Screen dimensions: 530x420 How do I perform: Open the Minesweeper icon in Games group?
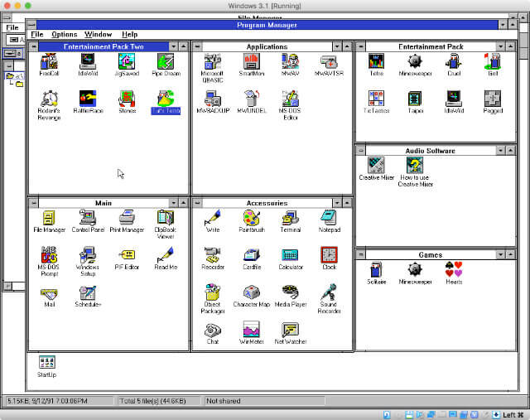pos(415,269)
